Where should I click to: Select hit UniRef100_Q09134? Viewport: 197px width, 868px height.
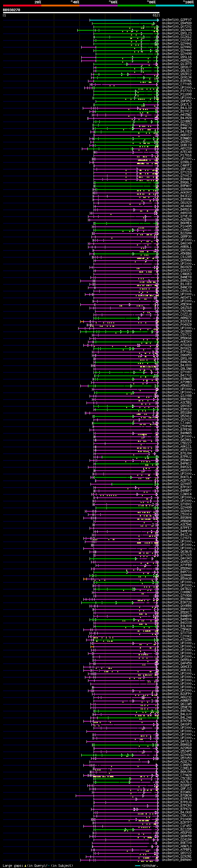coord(176,78)
